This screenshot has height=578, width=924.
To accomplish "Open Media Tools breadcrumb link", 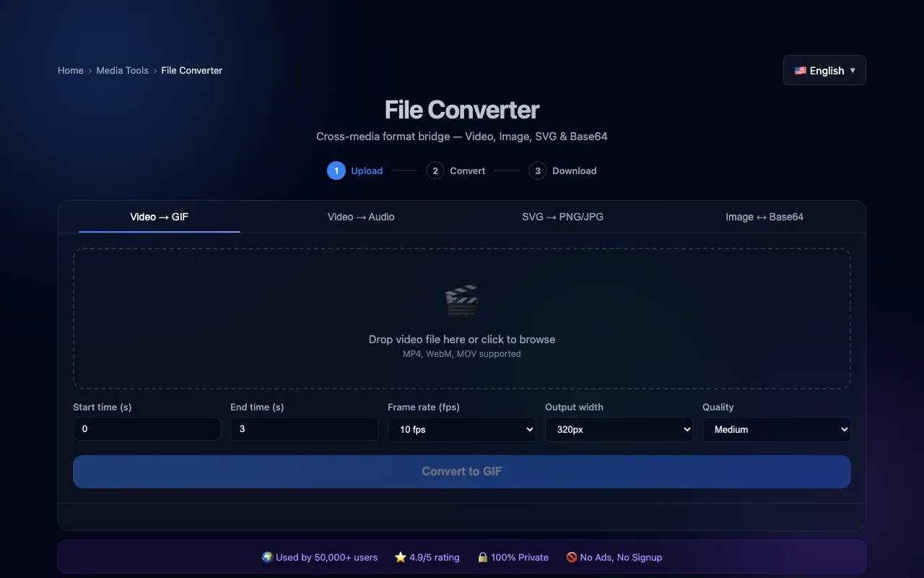I will click(x=123, y=70).
